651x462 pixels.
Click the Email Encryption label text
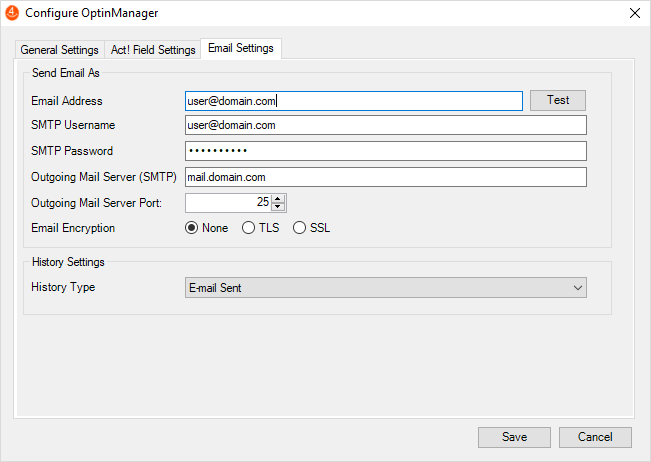click(73, 228)
